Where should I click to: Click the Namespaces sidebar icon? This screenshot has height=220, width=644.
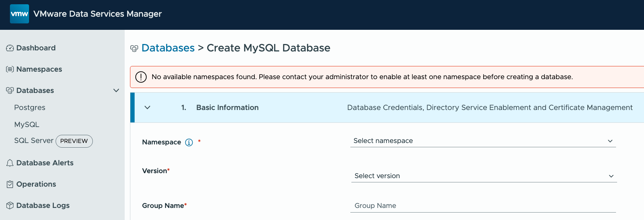pos(10,69)
